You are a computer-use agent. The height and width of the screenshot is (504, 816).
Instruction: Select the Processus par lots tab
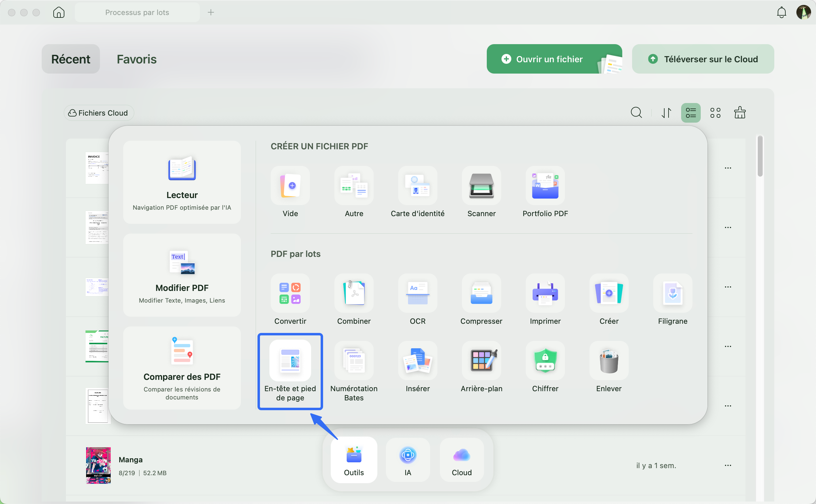point(137,12)
